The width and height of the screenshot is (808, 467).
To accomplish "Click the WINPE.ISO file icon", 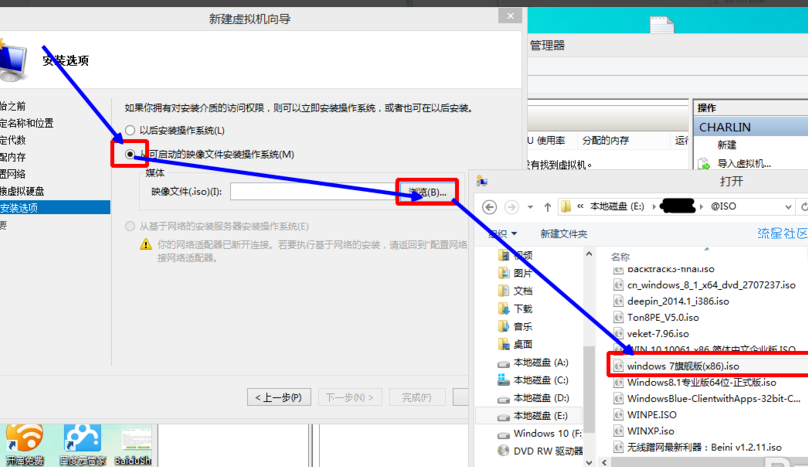I will click(618, 415).
